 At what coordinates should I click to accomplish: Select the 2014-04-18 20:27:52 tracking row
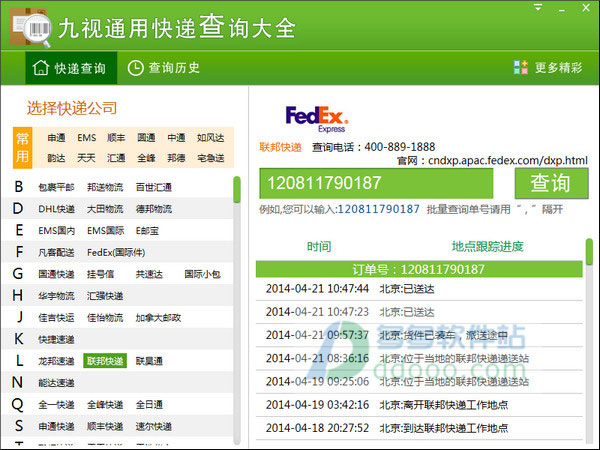(419, 428)
